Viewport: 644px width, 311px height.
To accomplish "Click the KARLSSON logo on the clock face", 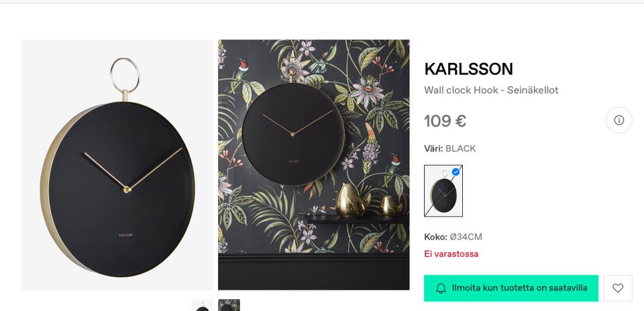I will (125, 235).
